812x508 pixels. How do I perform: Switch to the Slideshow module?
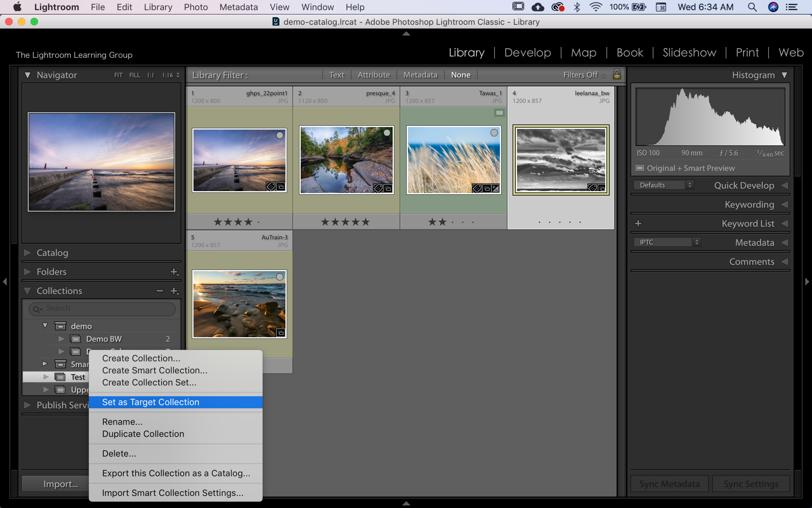click(689, 52)
